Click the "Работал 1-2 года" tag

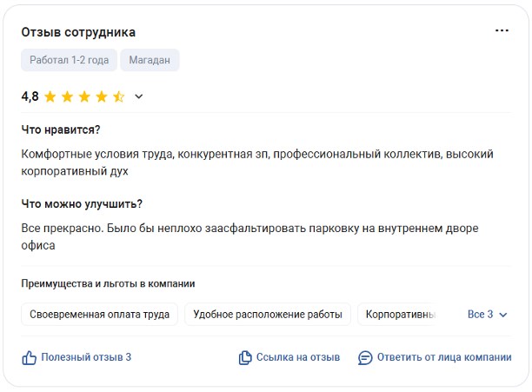point(69,60)
